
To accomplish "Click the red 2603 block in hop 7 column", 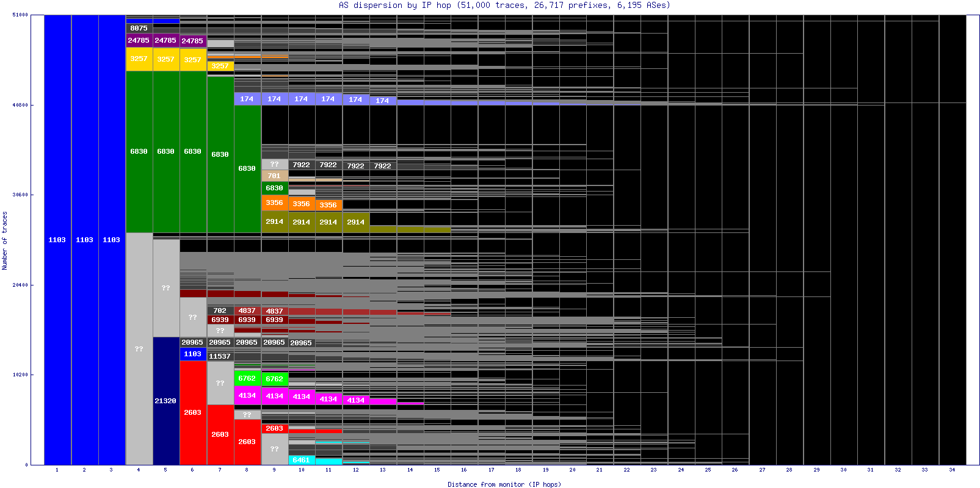I will pyautogui.click(x=220, y=434).
